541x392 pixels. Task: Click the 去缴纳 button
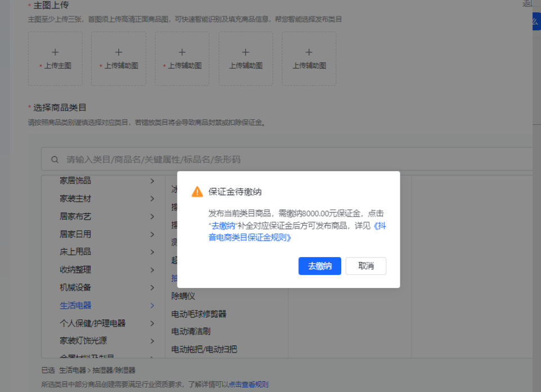[x=319, y=265]
